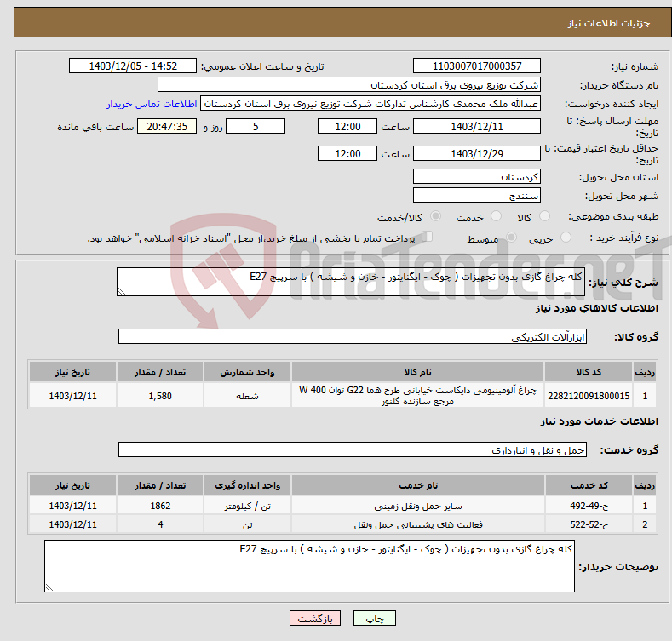Click service code ح-52-522 cell
The width and height of the screenshot is (672, 641).
tap(589, 524)
